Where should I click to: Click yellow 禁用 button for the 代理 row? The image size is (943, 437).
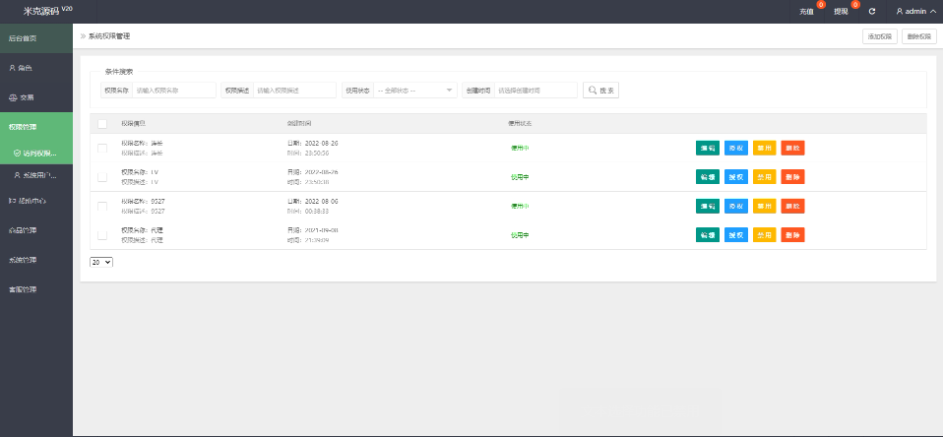pyautogui.click(x=764, y=235)
